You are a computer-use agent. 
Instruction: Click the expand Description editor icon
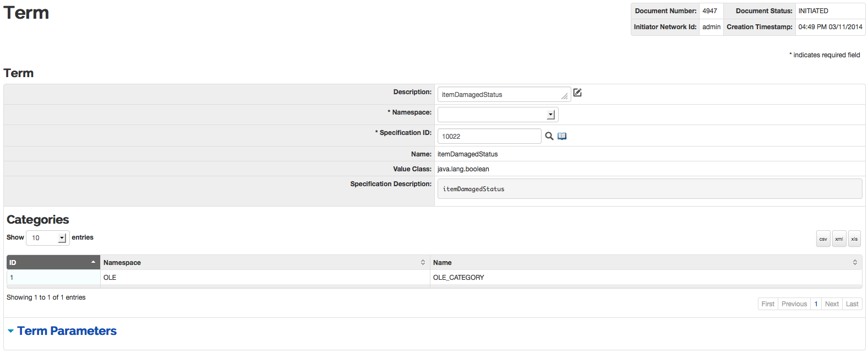pyautogui.click(x=577, y=93)
